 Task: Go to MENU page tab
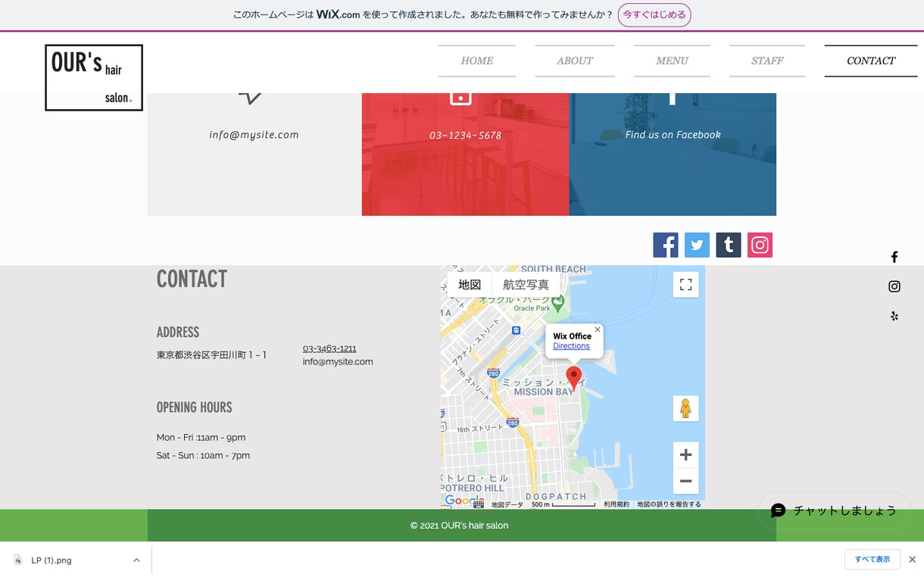click(x=672, y=61)
